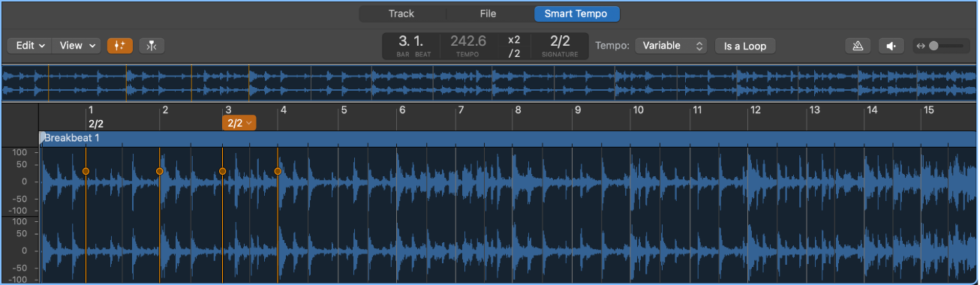Screen dimensions: 980x285
Task: Open the View menu
Action: coord(78,46)
